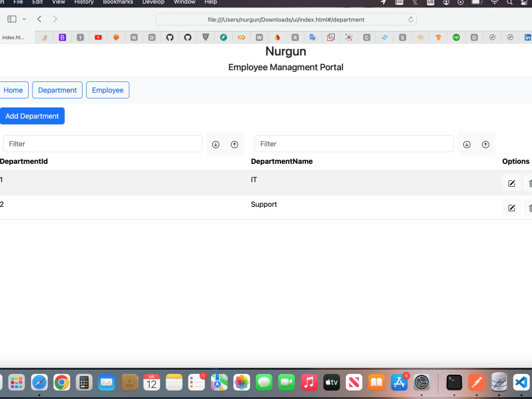The width and height of the screenshot is (532, 399).
Task: Click the Home navigation button
Action: [x=13, y=90]
